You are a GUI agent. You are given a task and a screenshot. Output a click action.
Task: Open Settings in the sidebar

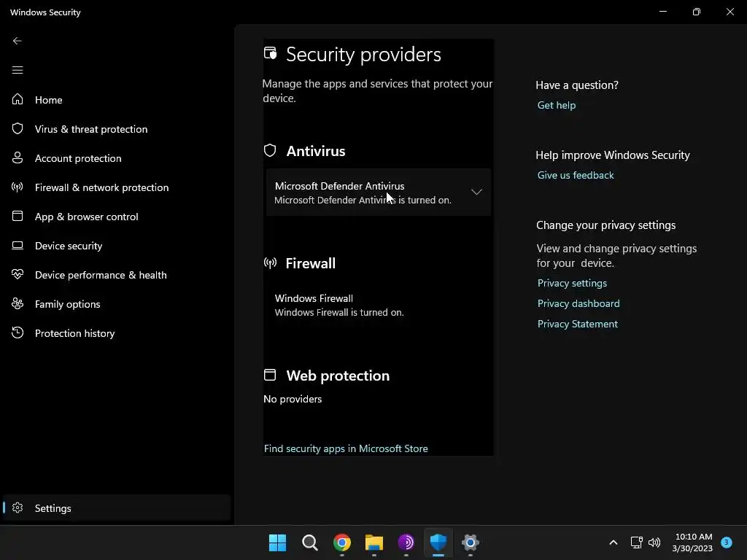tap(117, 508)
